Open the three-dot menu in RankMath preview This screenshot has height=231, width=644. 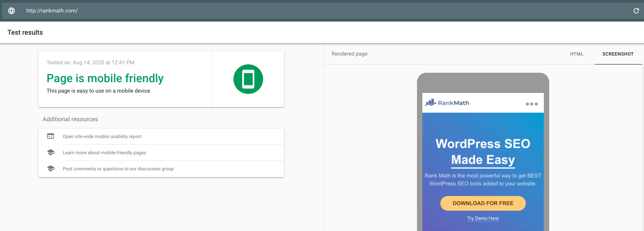coord(531,104)
